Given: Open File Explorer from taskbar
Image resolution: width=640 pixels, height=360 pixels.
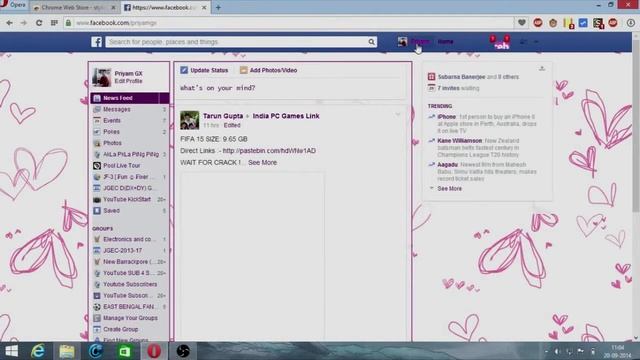Looking at the screenshot, I should [x=67, y=351].
